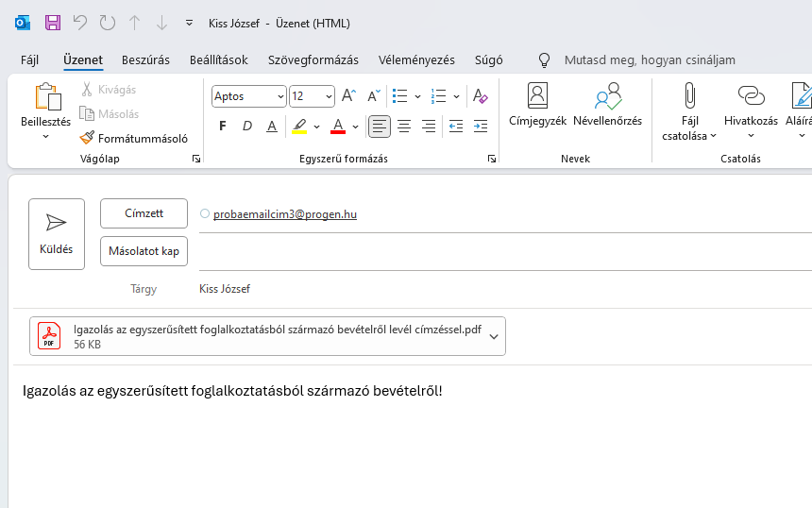This screenshot has height=508, width=812.
Task: Toggle italic formatting (D)
Action: pos(247,127)
